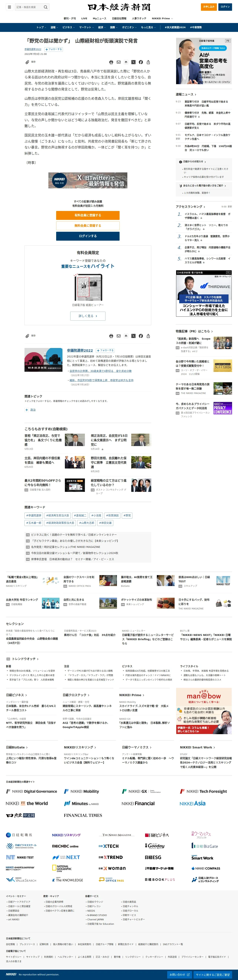Viewport: 238px width, 980px height.
Task: Click the X icon below the article body
Action: 133,336
